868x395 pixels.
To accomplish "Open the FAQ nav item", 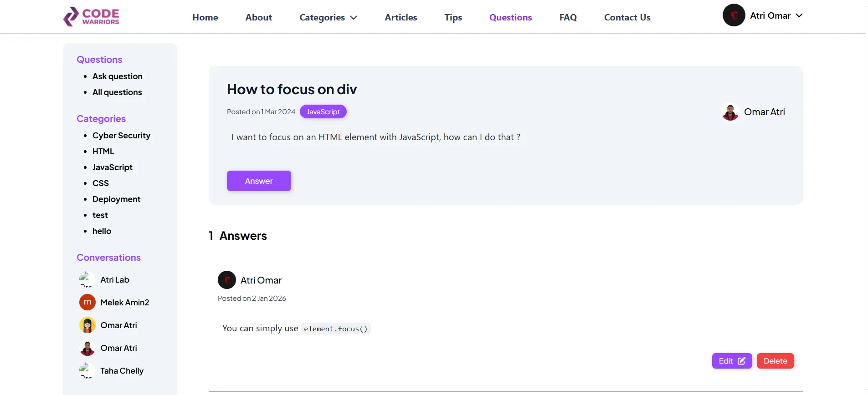I will tap(568, 17).
